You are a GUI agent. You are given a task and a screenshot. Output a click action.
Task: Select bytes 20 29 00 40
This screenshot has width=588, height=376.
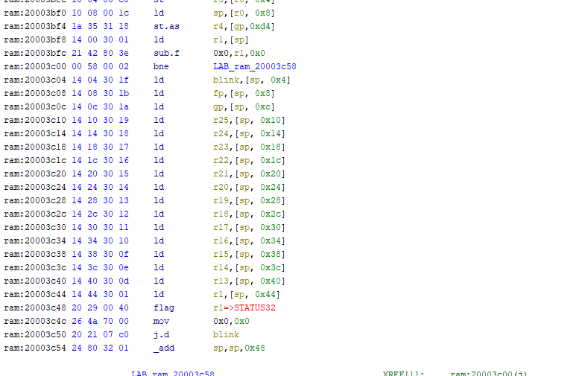[100, 308]
